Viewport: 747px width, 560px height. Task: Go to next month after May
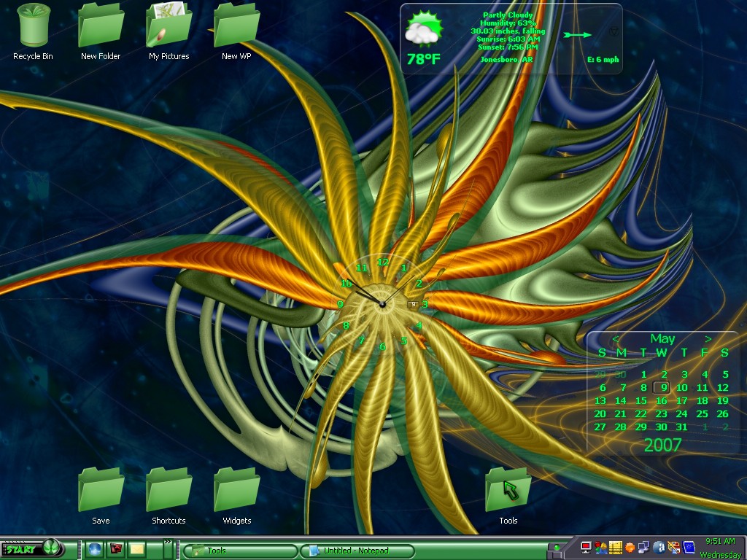(708, 338)
